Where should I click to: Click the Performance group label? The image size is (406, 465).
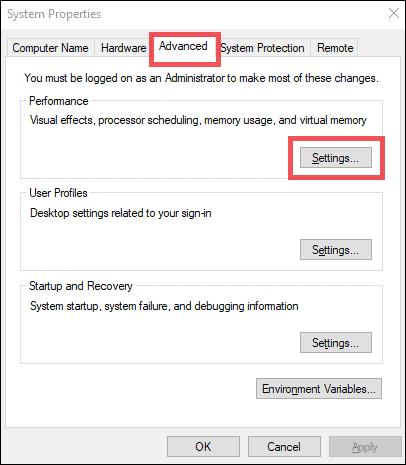(59, 101)
